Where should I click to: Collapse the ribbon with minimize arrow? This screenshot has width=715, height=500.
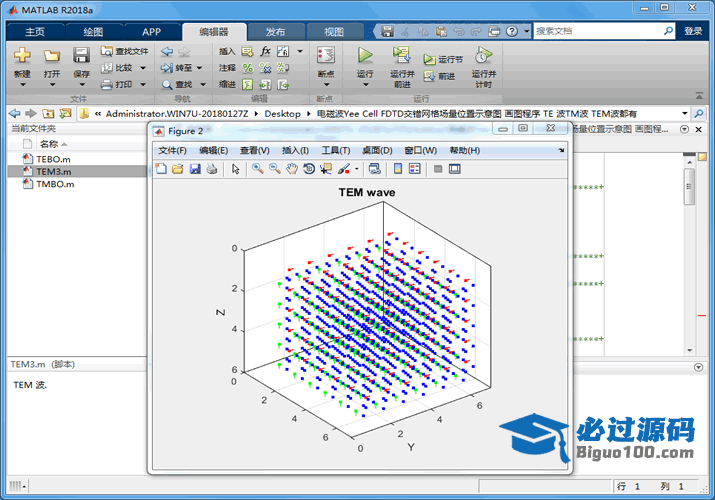pyautogui.click(x=699, y=96)
